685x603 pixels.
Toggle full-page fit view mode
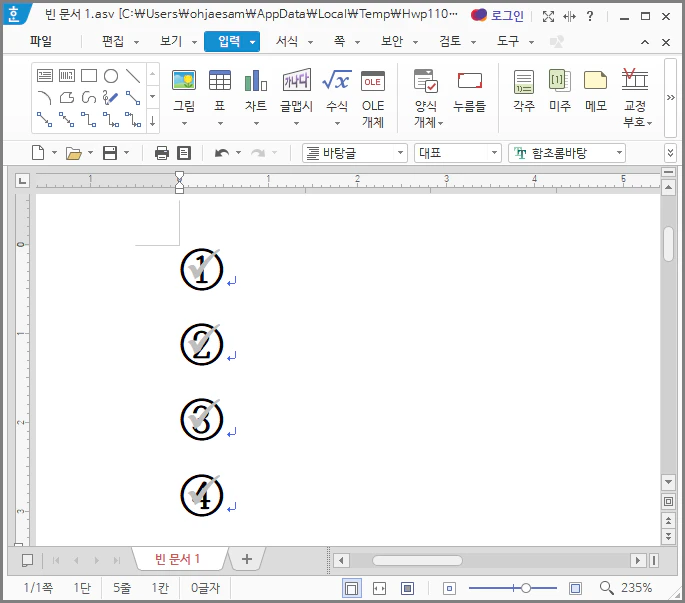pyautogui.click(x=407, y=588)
